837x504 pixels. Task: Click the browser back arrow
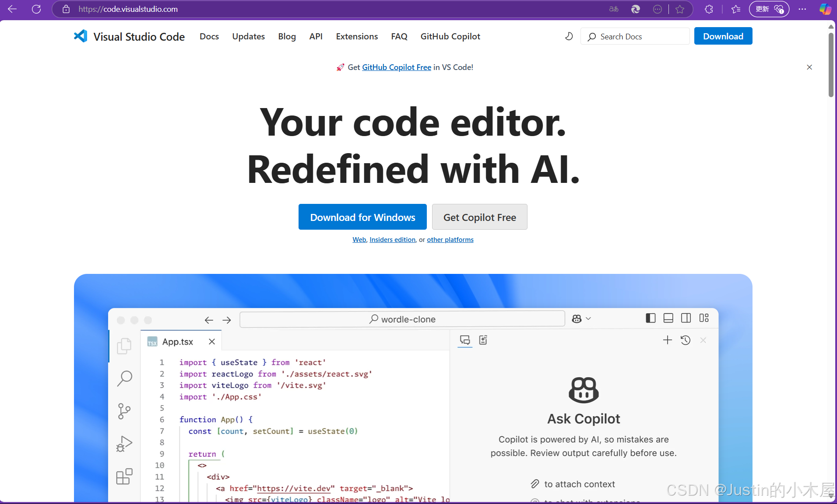point(12,9)
